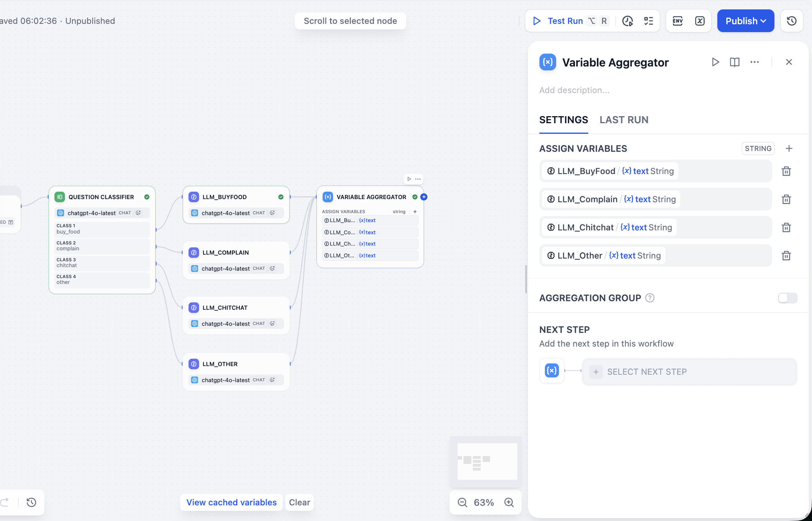Click View cached variables
Screen dimensions: 812x521
231,502
